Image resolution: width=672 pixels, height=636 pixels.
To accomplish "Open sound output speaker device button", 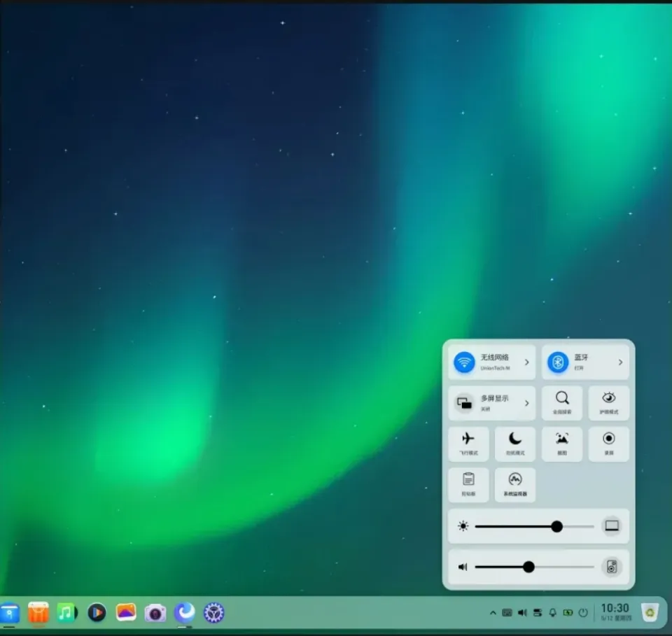I will [x=612, y=567].
